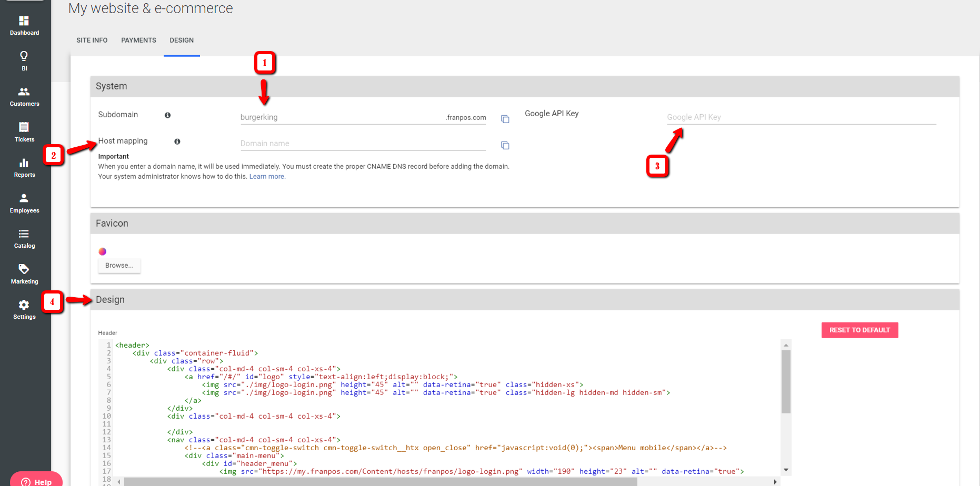
Task: Open the Learn more link
Action: (x=267, y=177)
